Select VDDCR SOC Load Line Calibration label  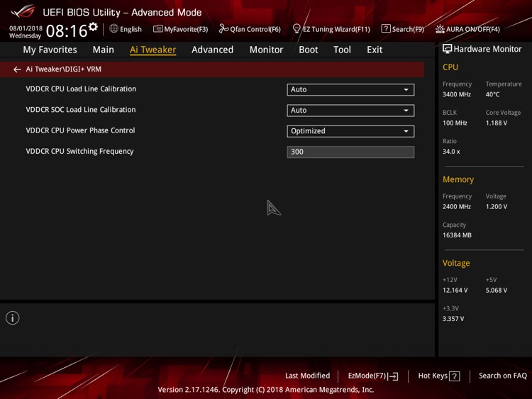click(81, 110)
